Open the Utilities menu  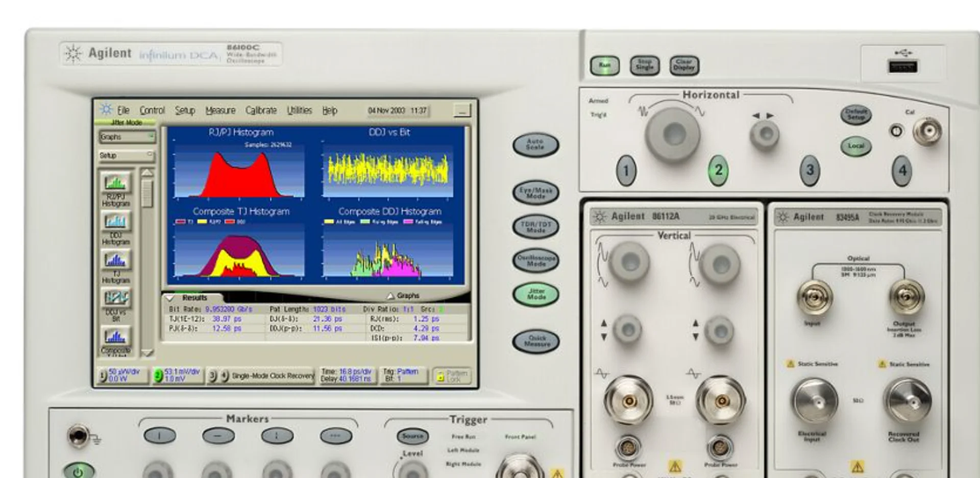click(299, 110)
